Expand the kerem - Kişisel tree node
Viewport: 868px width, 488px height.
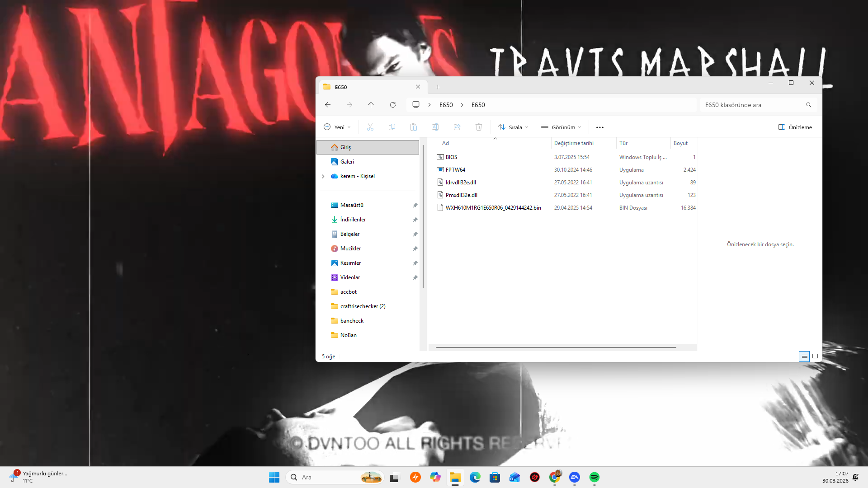pyautogui.click(x=323, y=176)
